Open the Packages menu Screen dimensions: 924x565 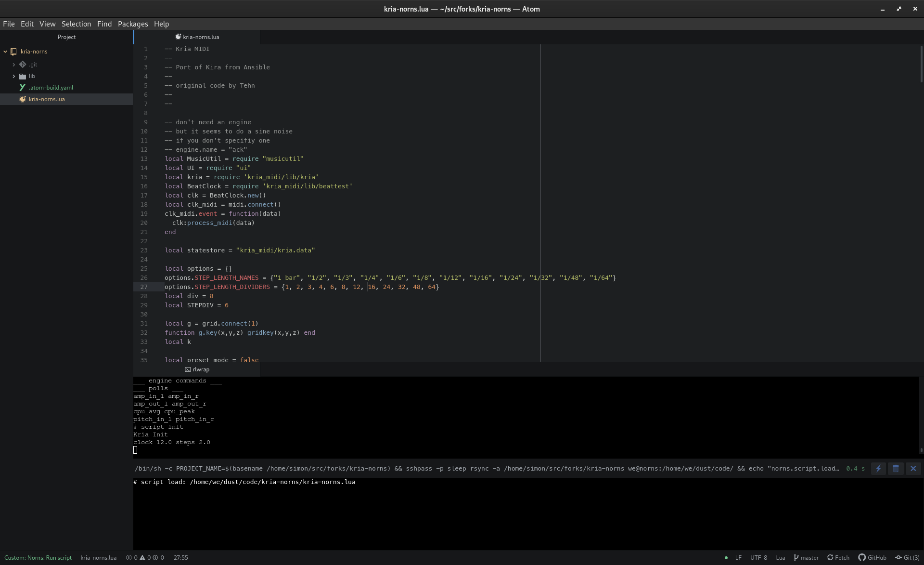coord(132,24)
